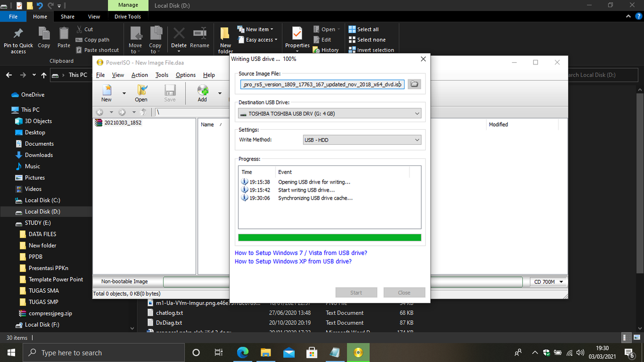Image resolution: width=644 pixels, height=362 pixels.
Task: Open Destination USB Drive dropdown
Action: 330,114
